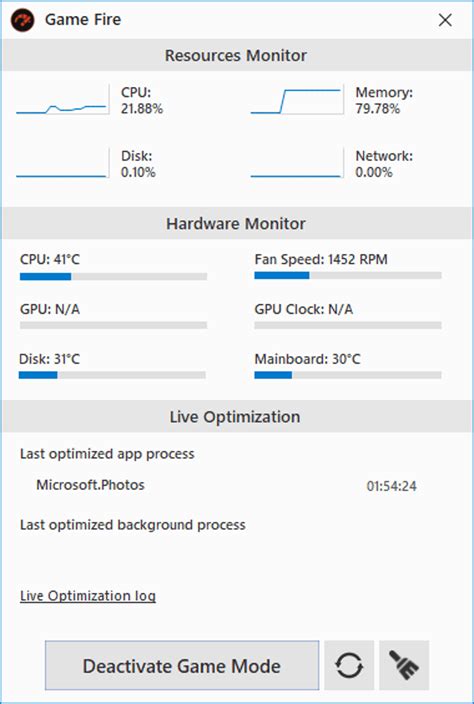
Task: Click the Deactivate Game Mode button
Action: point(182,665)
